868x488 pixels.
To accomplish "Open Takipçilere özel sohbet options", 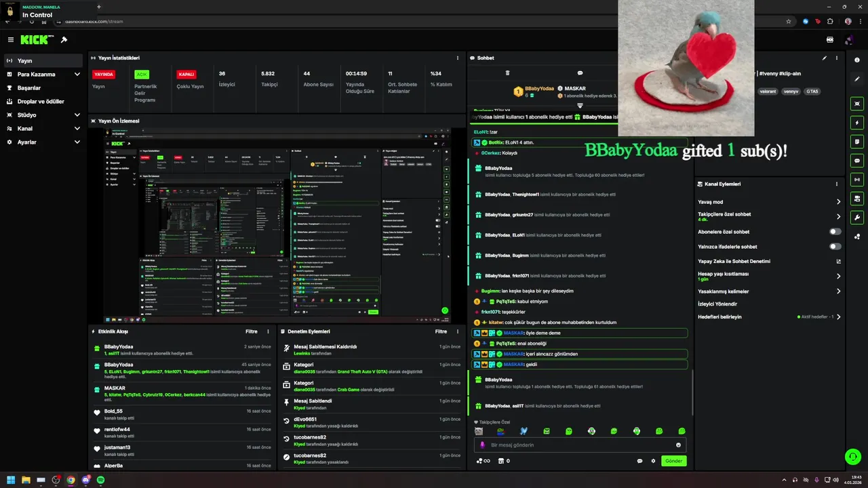I will click(838, 217).
